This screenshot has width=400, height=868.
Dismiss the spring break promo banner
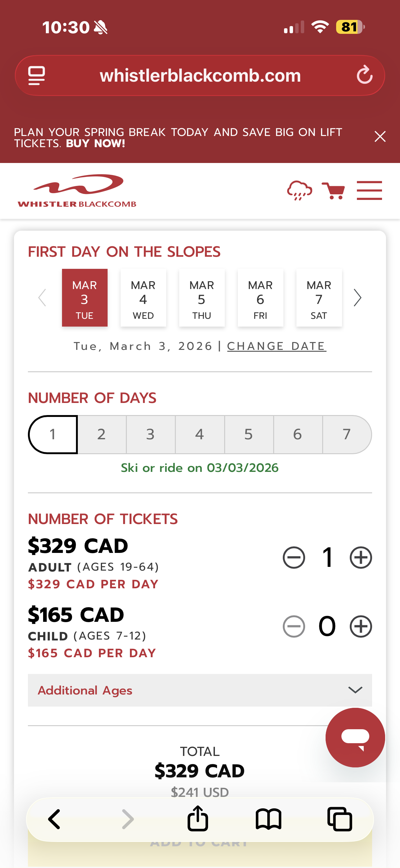point(380,137)
